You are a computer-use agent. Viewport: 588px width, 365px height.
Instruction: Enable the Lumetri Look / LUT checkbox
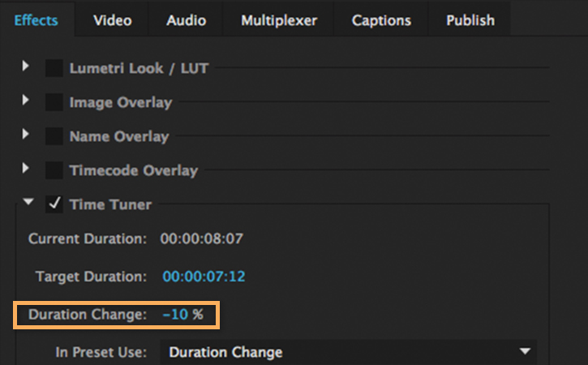click(54, 68)
